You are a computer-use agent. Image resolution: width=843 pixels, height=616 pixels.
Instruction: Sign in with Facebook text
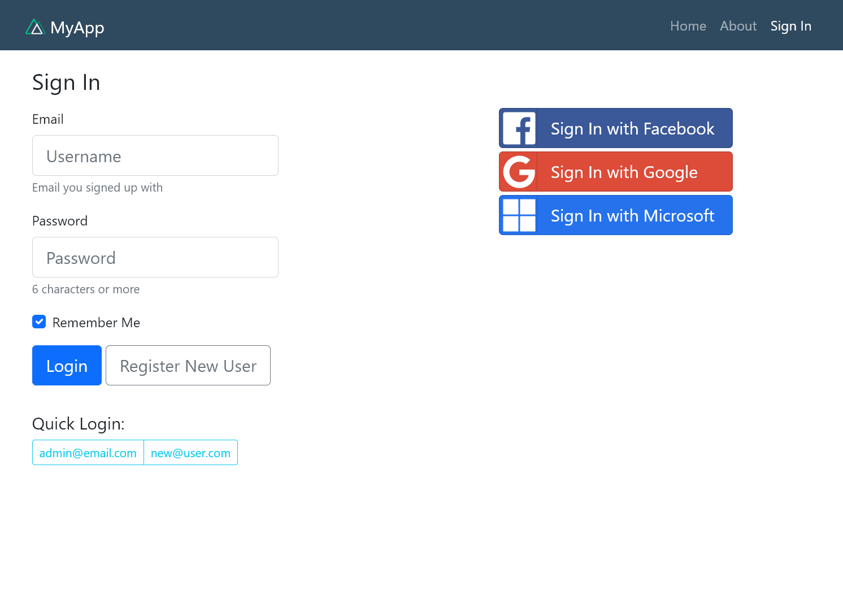(632, 129)
